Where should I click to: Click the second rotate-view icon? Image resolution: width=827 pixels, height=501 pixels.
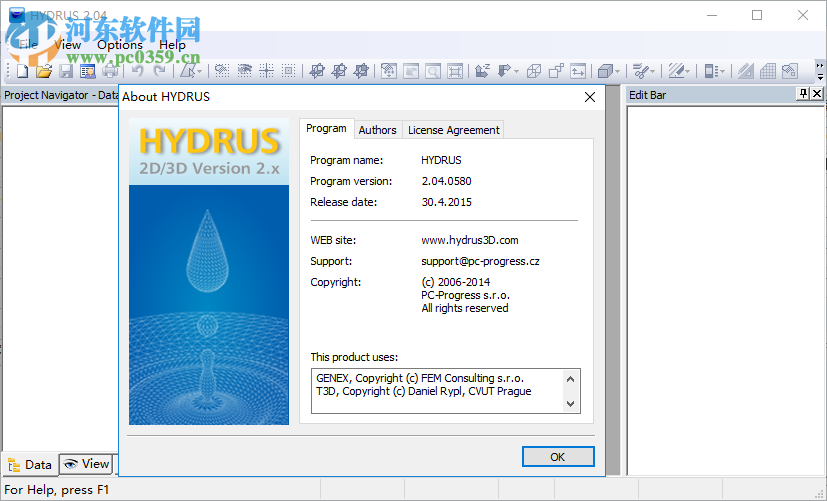[x=339, y=71]
